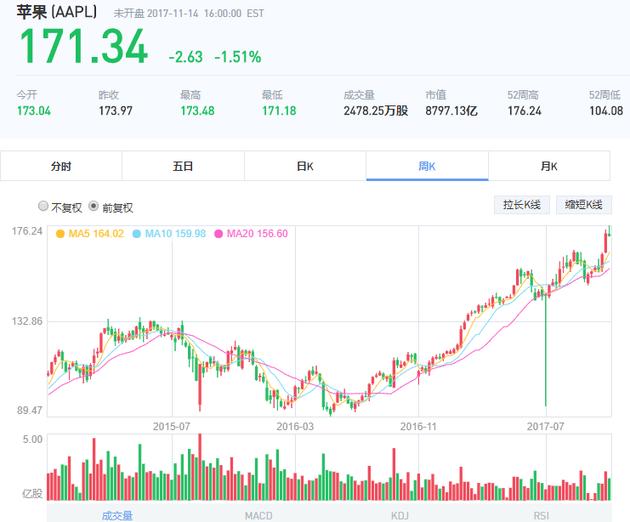630x522 pixels.
Task: Click the tall green candlestick wick near 2017-07
Action: tap(546, 350)
